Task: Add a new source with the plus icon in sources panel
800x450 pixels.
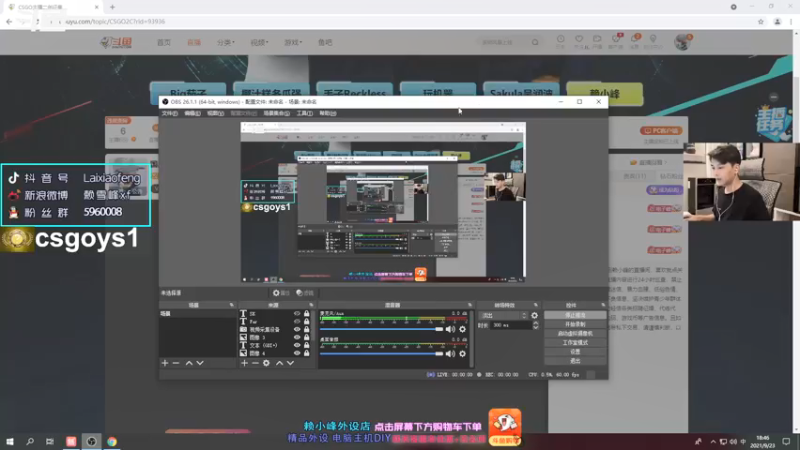Action: pyautogui.click(x=244, y=363)
